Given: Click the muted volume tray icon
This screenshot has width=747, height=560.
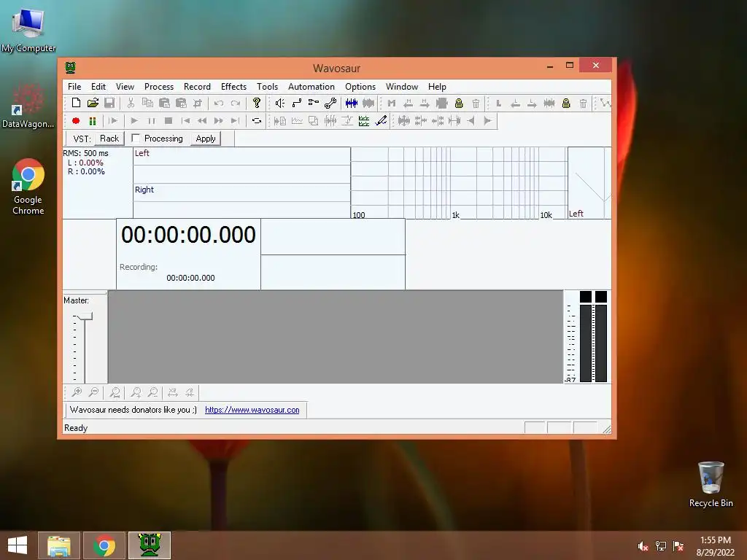Looking at the screenshot, I should [643, 546].
